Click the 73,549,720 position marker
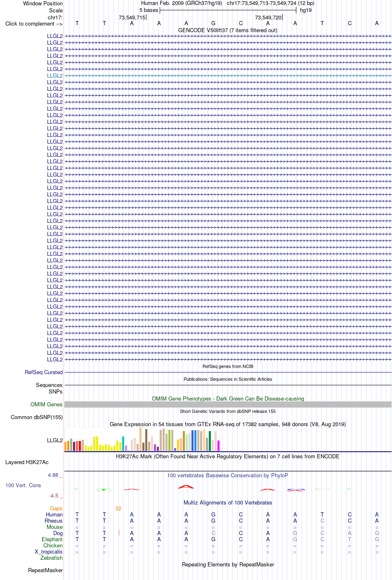Image resolution: width=392 pixels, height=580 pixels. point(268,17)
